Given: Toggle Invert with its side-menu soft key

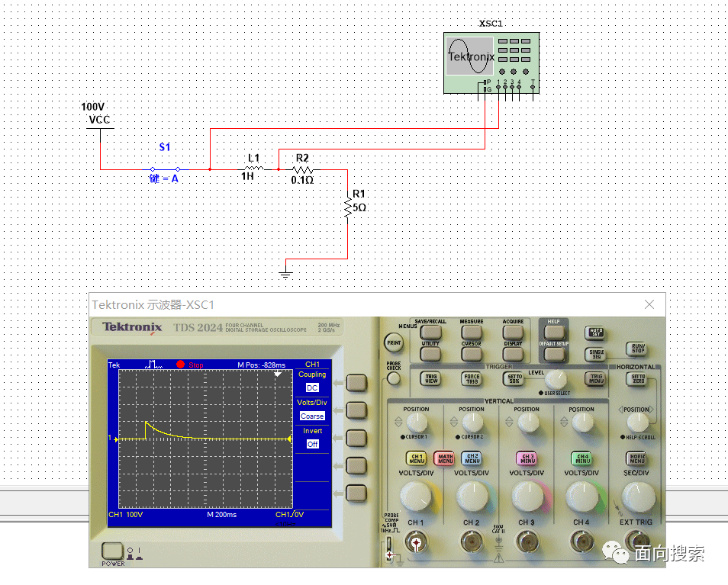Looking at the screenshot, I should pos(356,438).
